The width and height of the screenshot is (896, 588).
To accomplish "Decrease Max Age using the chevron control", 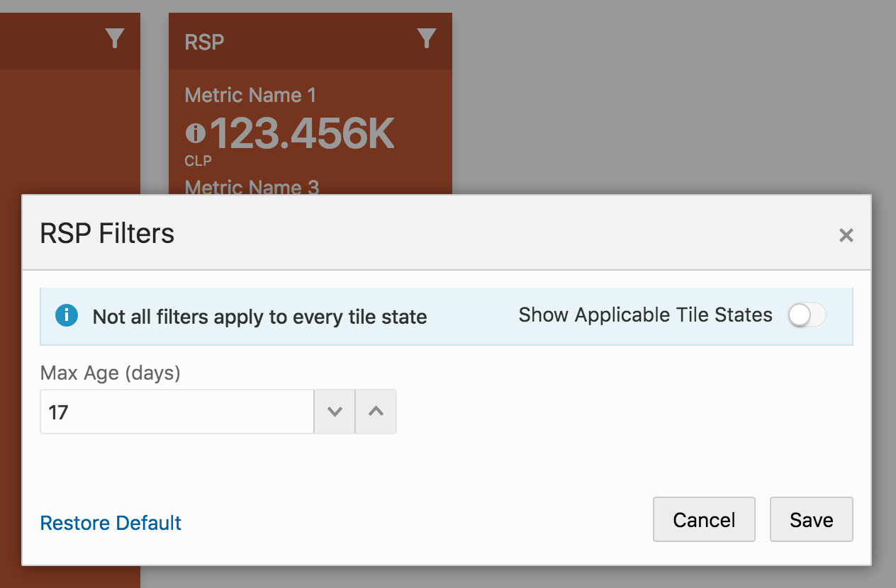I will pos(334,412).
